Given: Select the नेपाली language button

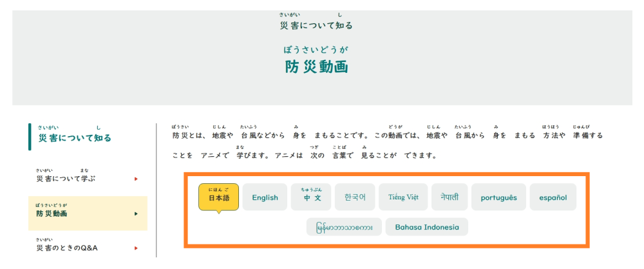Looking at the screenshot, I should click(x=450, y=197).
